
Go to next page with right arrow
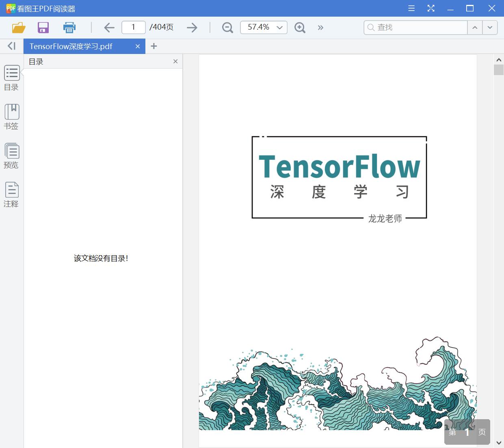pos(192,28)
